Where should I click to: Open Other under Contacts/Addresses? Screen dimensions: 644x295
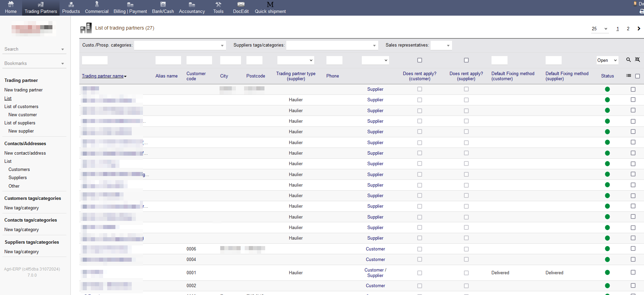tap(14, 186)
